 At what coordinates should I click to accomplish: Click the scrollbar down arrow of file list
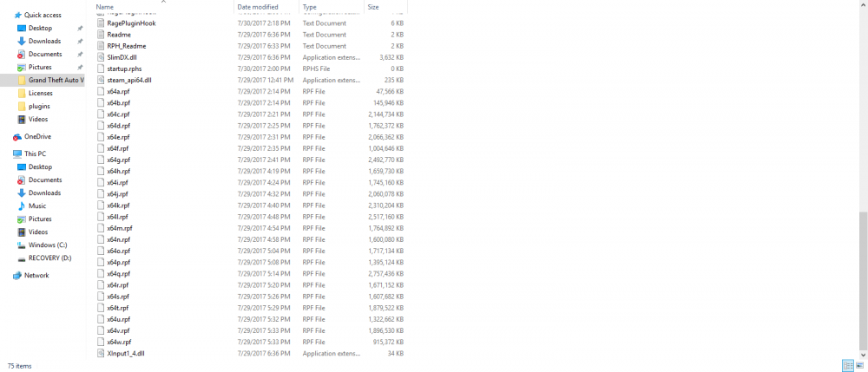[x=864, y=355]
